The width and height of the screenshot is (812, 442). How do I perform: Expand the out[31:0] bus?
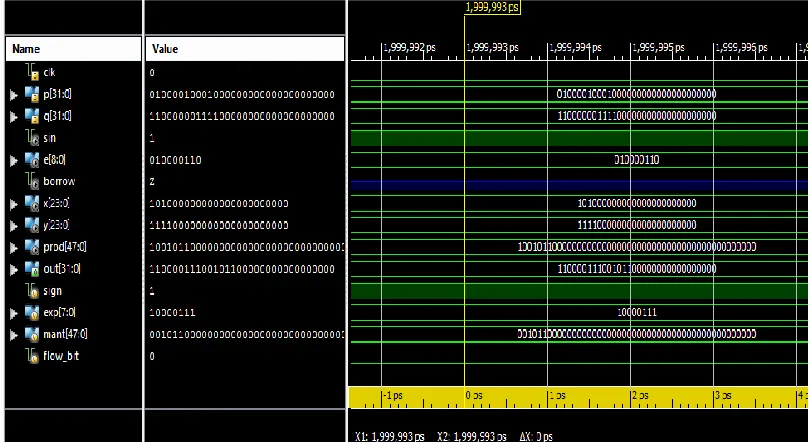(x=14, y=270)
